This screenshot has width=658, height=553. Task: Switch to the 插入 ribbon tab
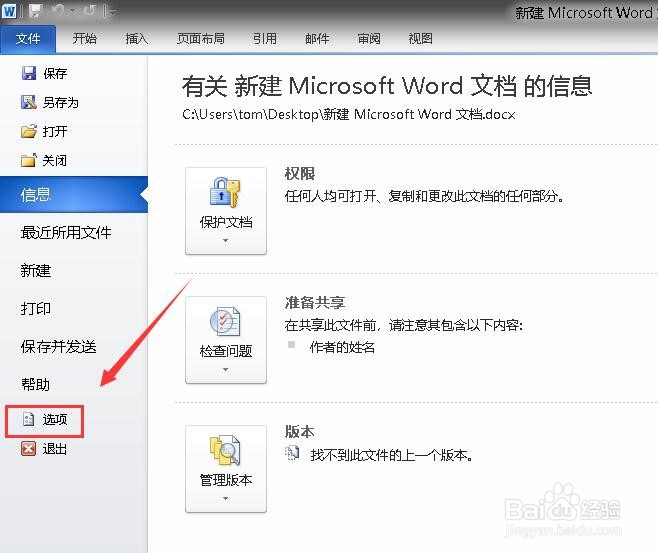137,39
